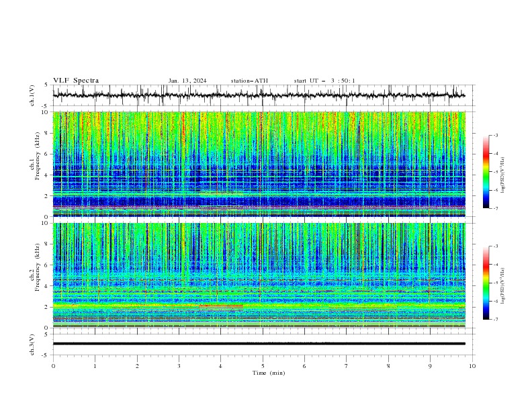
Task: Click time axis tick label '1'
Action: pyautogui.click(x=95, y=366)
